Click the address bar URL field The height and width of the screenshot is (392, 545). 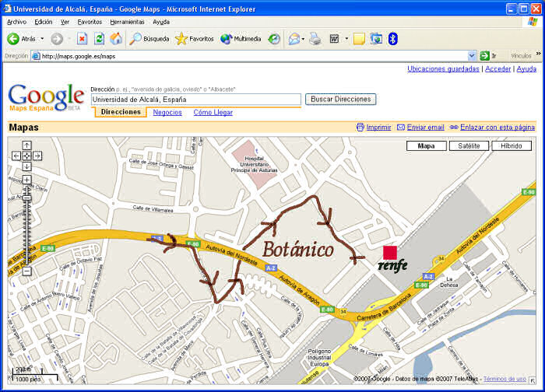250,56
